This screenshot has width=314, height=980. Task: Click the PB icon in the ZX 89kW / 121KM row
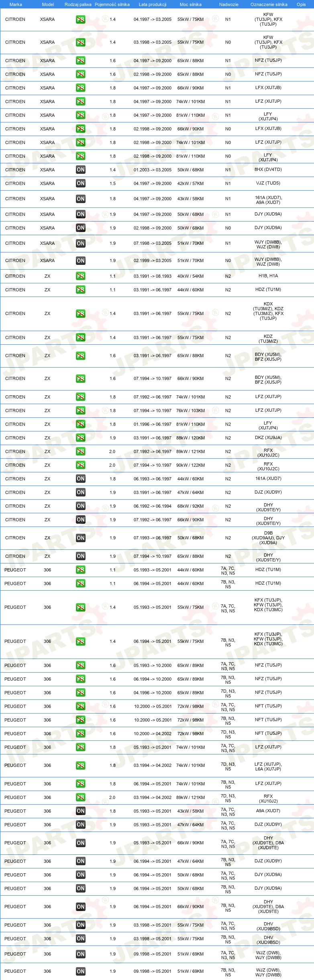click(81, 451)
